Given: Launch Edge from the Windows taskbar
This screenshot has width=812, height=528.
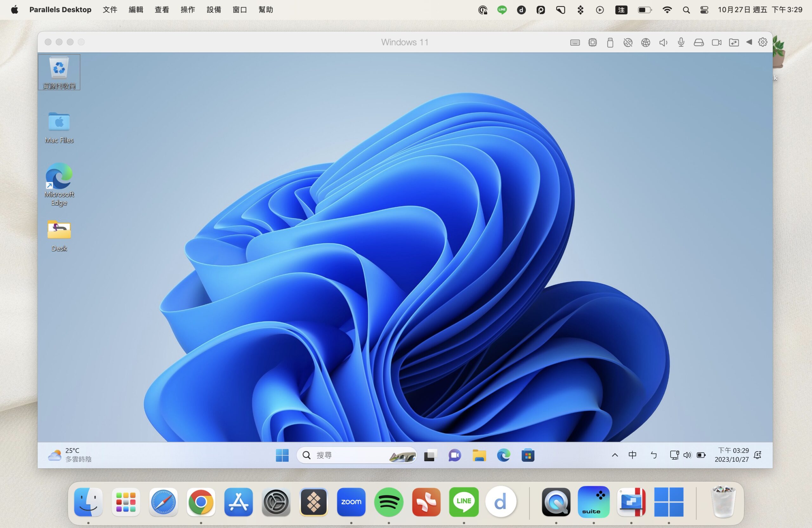Looking at the screenshot, I should (x=504, y=455).
